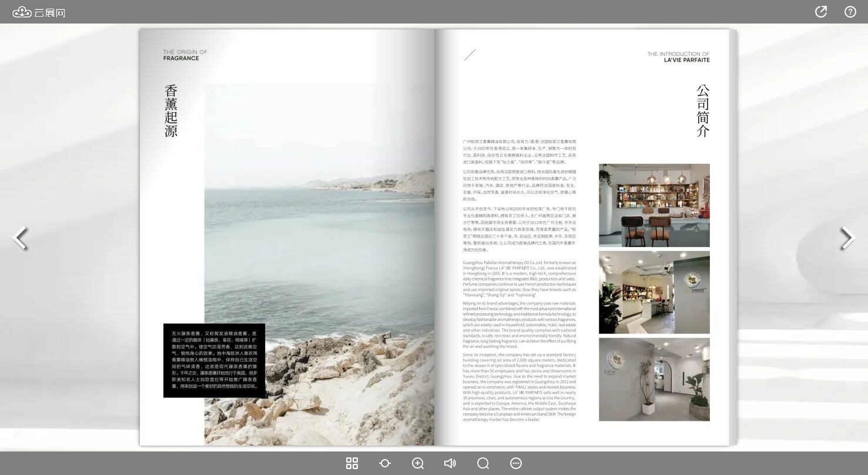Screen dimensions: 868x475
Task: Jump to the first page icon
Action: pyautogui.click(x=18, y=434)
